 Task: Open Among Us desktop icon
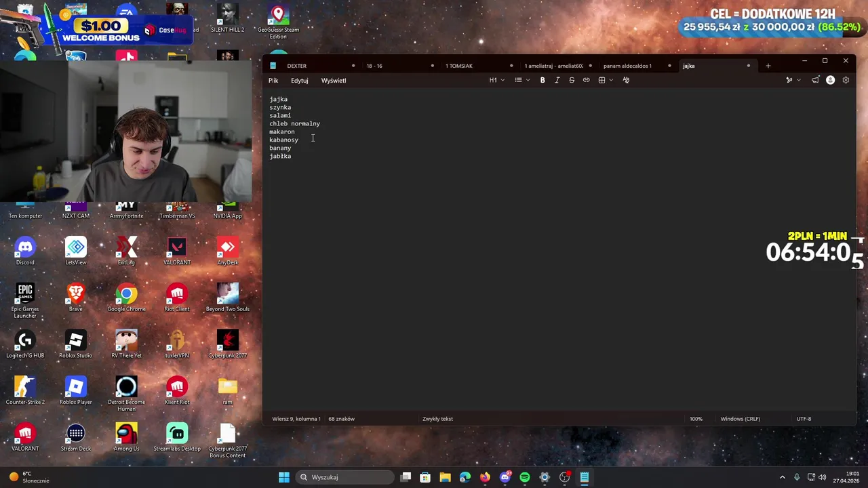tap(126, 437)
